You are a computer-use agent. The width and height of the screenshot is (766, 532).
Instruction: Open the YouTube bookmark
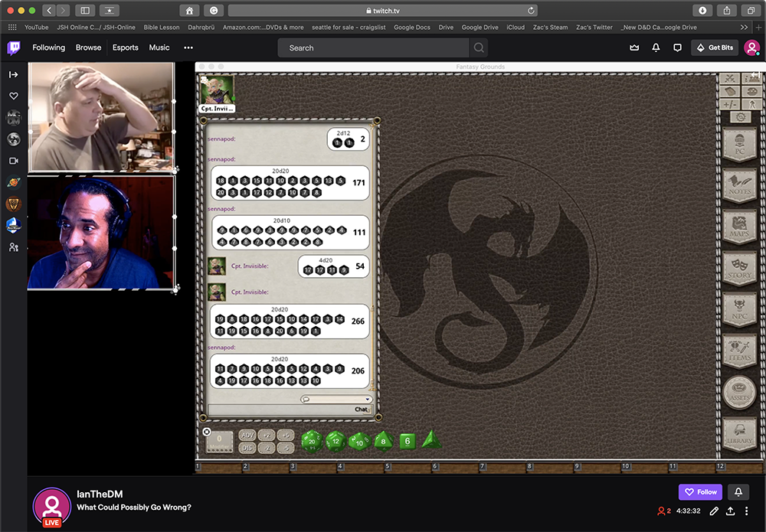pyautogui.click(x=37, y=28)
